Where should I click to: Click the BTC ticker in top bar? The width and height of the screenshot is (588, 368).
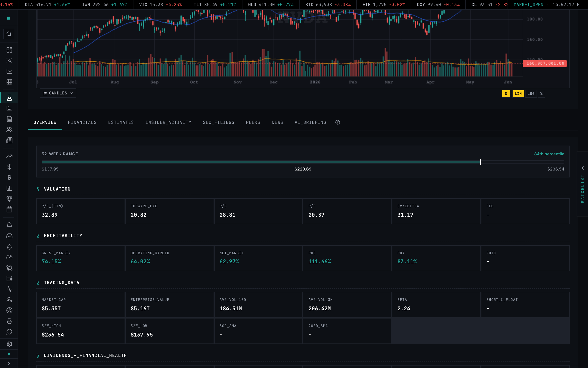click(x=328, y=5)
